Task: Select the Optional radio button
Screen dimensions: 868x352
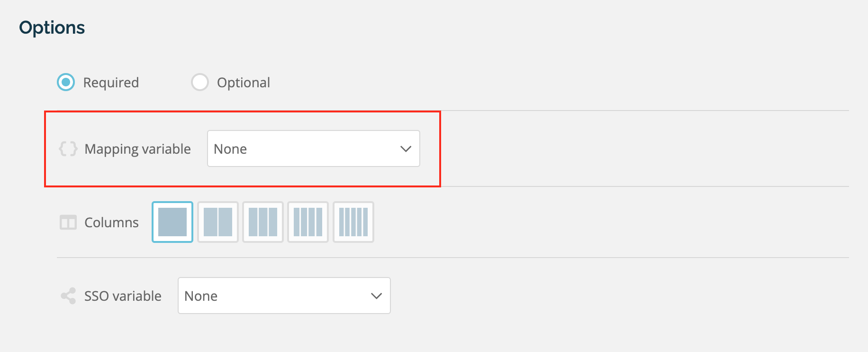Action: pyautogui.click(x=200, y=82)
